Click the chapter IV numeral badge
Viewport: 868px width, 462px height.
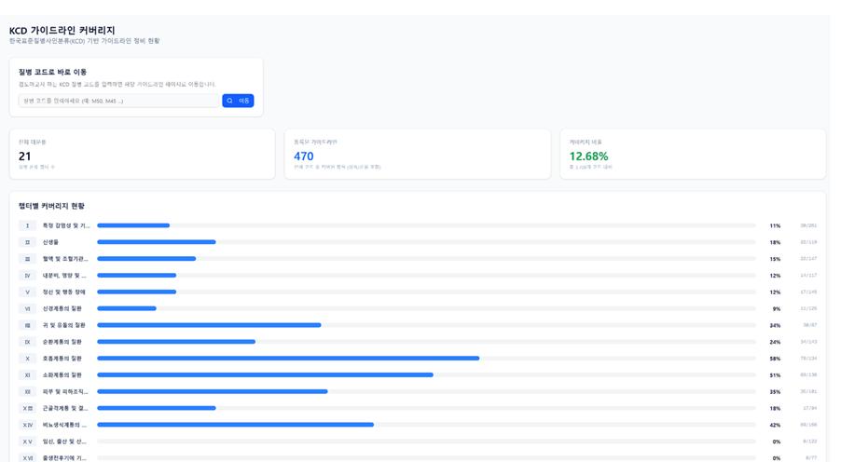pyautogui.click(x=27, y=276)
